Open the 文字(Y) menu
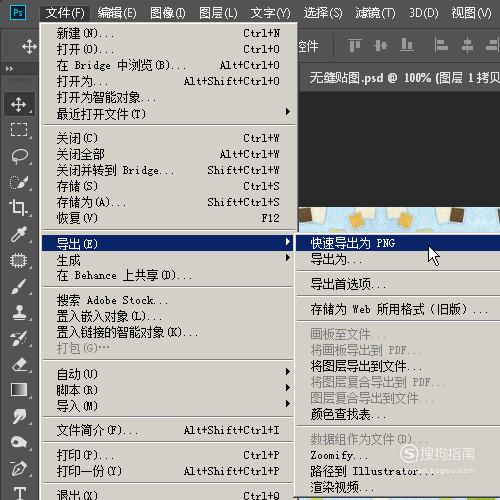The image size is (500, 500). click(x=270, y=13)
